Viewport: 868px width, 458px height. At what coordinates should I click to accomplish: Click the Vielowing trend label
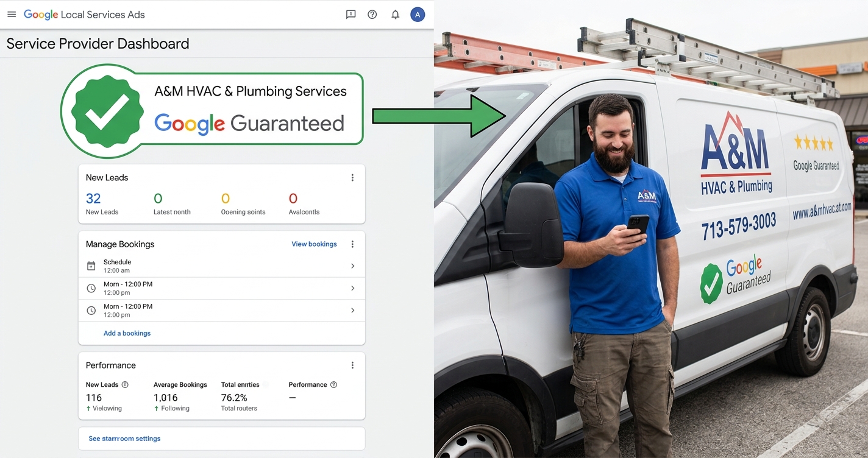[x=107, y=409]
